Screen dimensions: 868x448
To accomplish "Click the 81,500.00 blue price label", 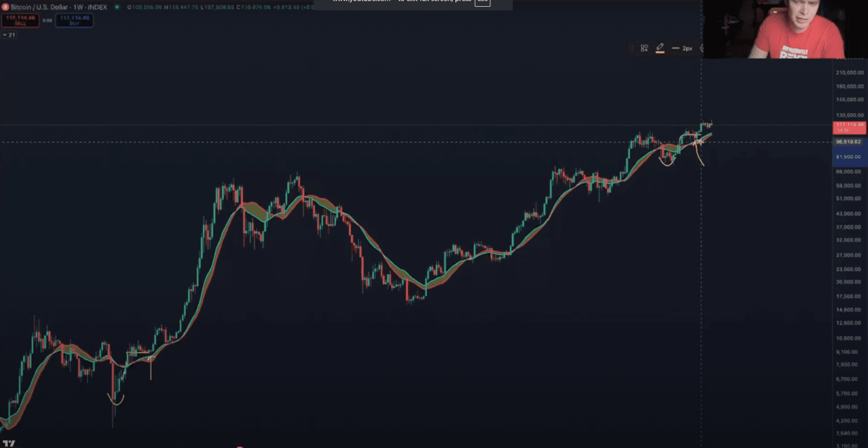I will coord(849,157).
